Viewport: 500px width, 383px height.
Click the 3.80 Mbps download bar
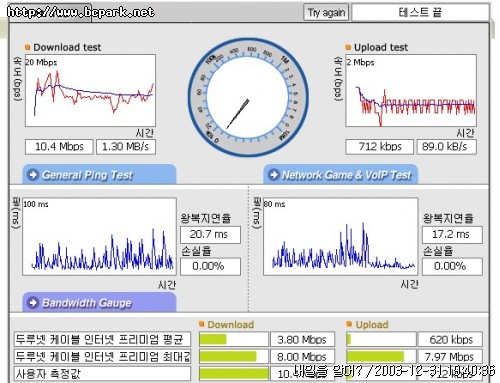(234, 339)
